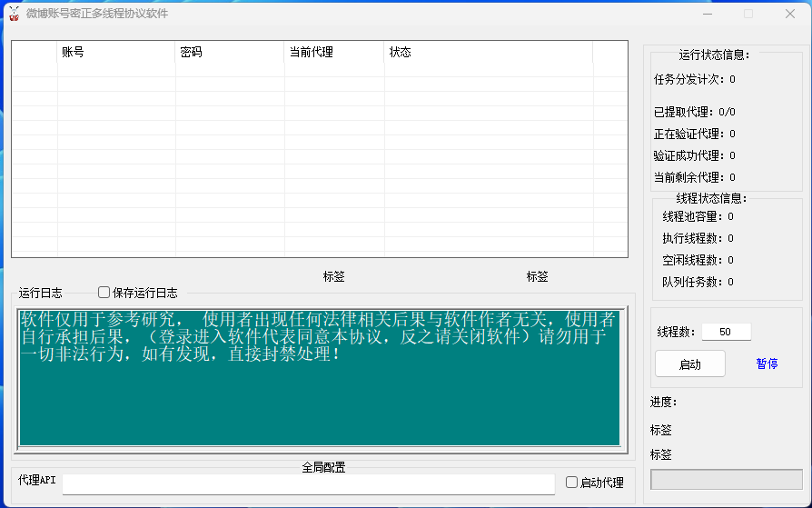Click the progress bar at bottom right
Screen dimensions: 812x508
coord(726,480)
